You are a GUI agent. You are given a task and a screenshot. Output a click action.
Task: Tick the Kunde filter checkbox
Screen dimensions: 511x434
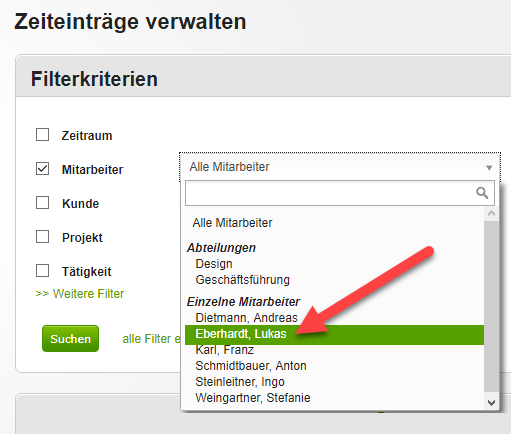click(x=42, y=203)
